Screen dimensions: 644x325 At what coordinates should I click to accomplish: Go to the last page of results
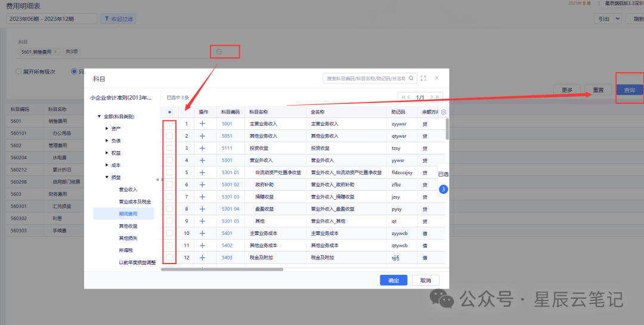pos(437,97)
